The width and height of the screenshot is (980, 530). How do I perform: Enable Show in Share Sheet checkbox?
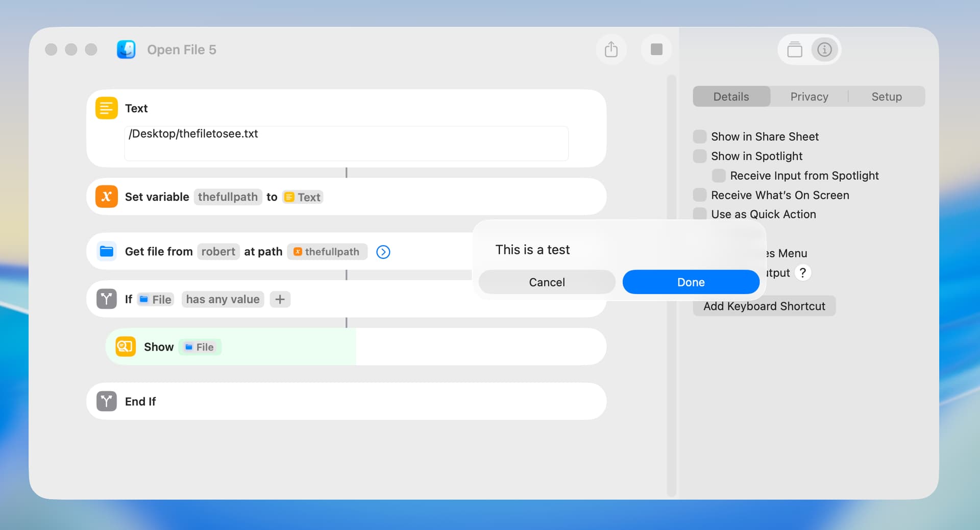pyautogui.click(x=700, y=136)
